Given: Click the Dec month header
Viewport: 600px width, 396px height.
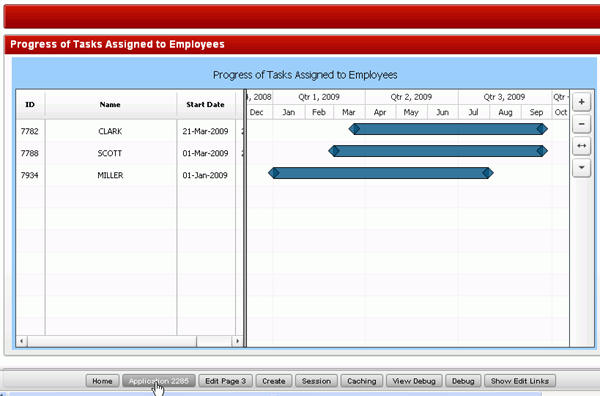Looking at the screenshot, I should pyautogui.click(x=260, y=112).
